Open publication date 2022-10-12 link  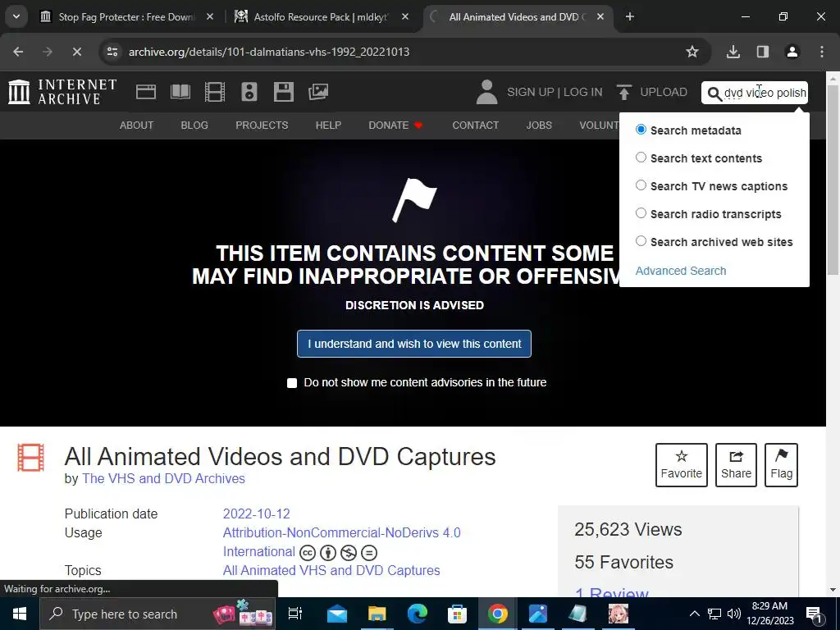257,514
